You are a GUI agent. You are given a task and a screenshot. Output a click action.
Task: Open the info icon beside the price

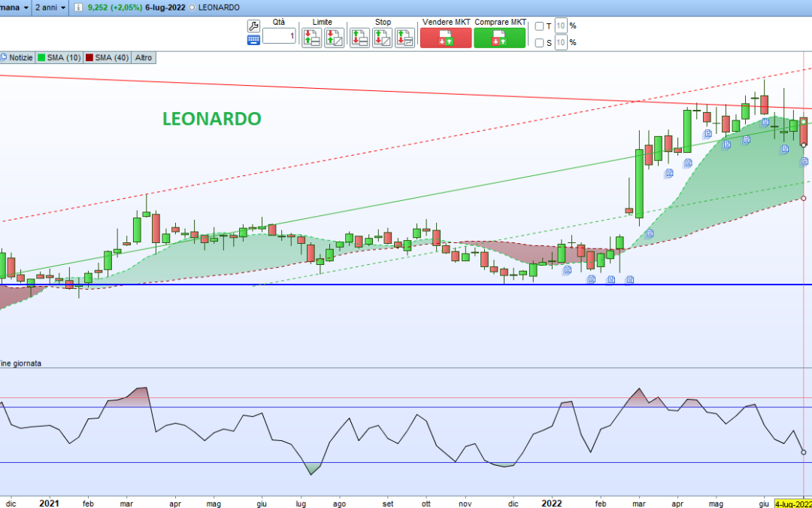(x=79, y=8)
